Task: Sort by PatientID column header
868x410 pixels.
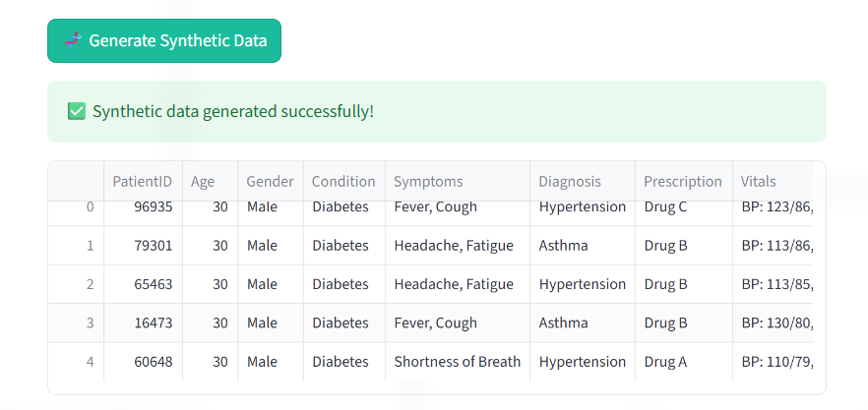Action: click(x=143, y=181)
